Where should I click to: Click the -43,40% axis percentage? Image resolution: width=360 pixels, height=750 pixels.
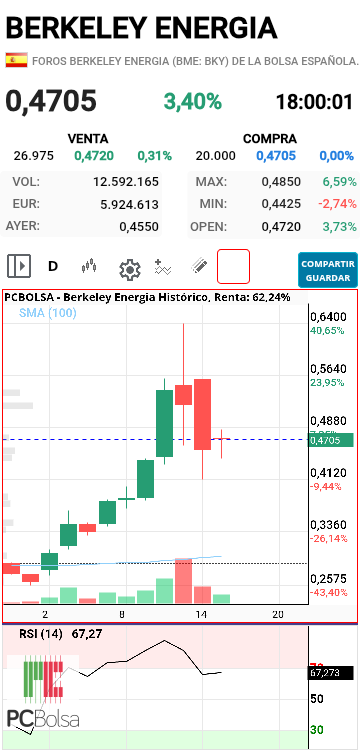pos(329,593)
